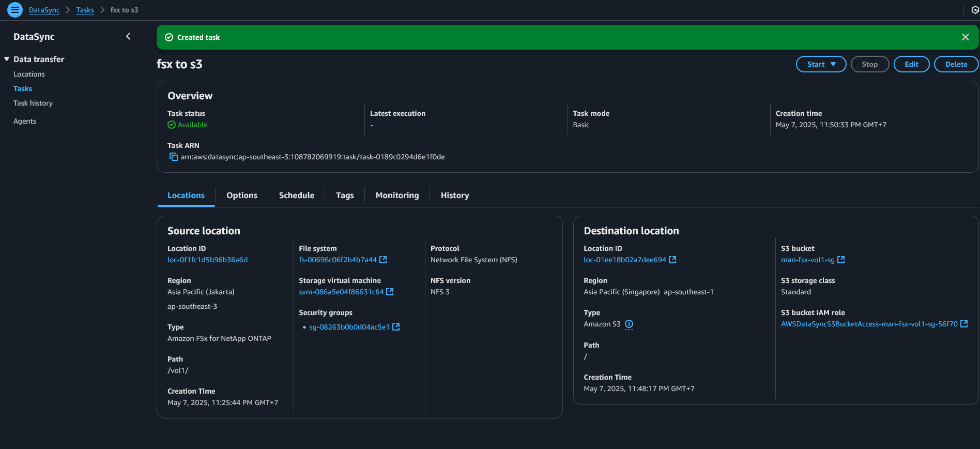Collapse the Data transfer section triangle
This screenshot has width=980, height=449.
click(x=7, y=59)
